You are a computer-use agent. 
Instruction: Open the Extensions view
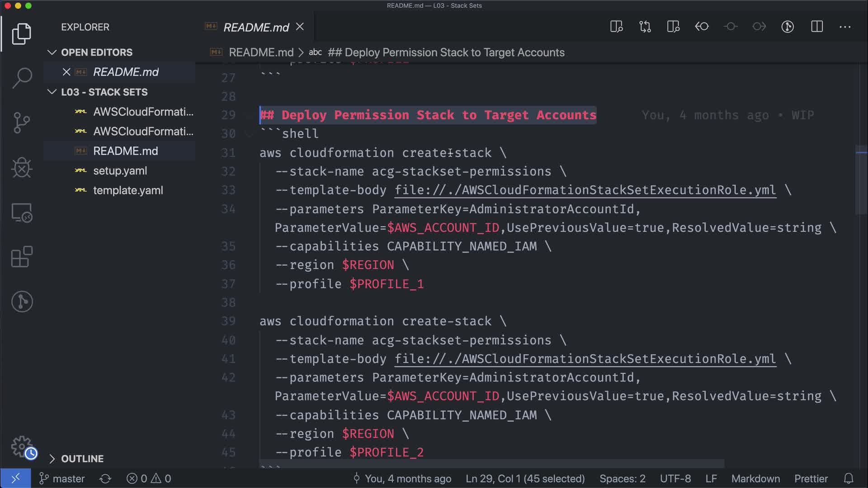(x=22, y=257)
